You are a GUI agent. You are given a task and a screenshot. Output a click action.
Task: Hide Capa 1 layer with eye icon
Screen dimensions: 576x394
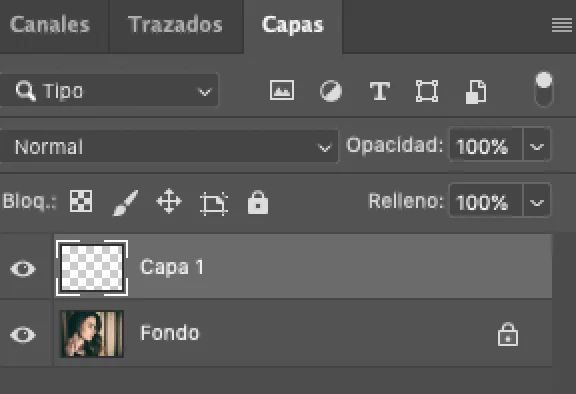pyautogui.click(x=23, y=268)
